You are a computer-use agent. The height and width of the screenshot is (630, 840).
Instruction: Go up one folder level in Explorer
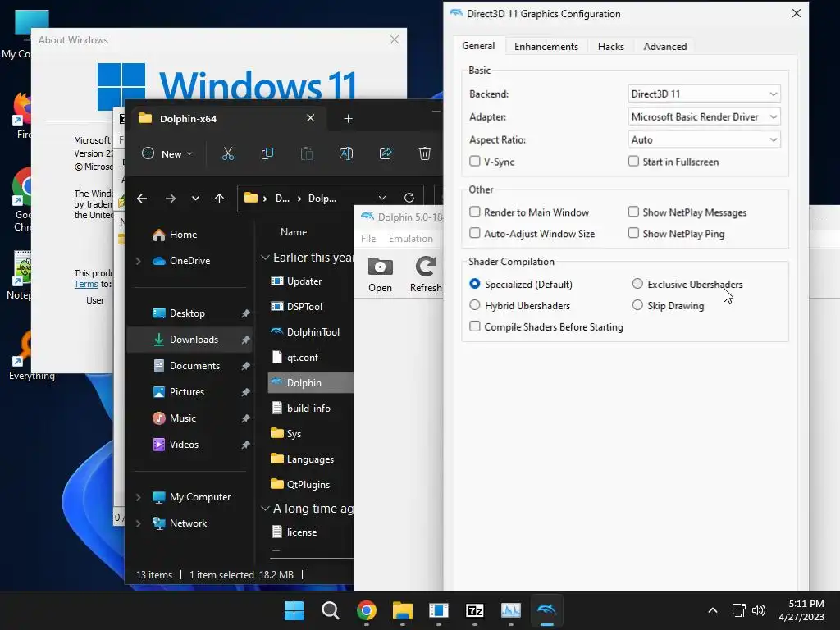click(219, 199)
